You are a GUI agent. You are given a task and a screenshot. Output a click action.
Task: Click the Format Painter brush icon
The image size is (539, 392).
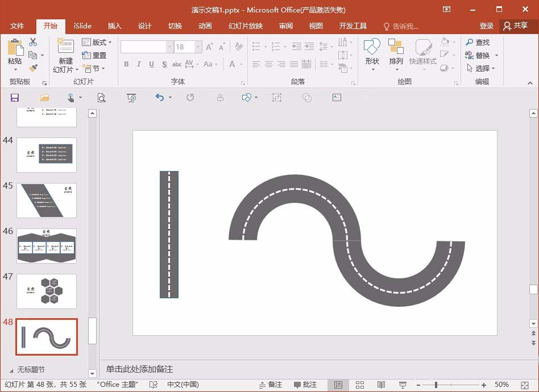[33, 68]
